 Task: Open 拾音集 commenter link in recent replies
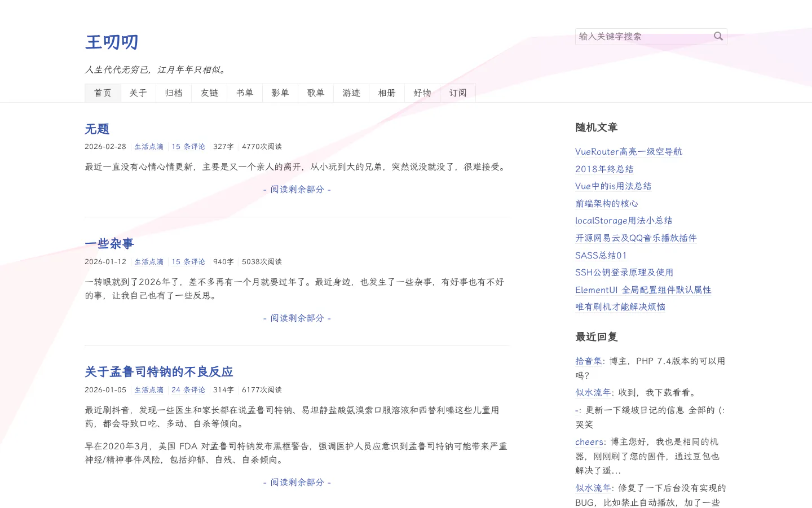[x=589, y=361]
